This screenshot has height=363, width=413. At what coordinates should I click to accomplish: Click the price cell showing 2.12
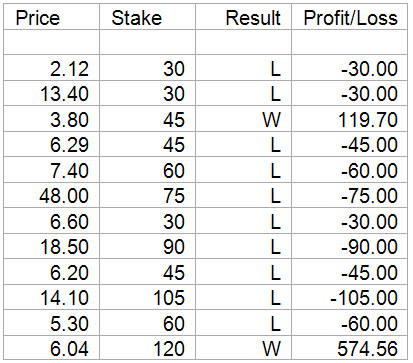pos(52,68)
